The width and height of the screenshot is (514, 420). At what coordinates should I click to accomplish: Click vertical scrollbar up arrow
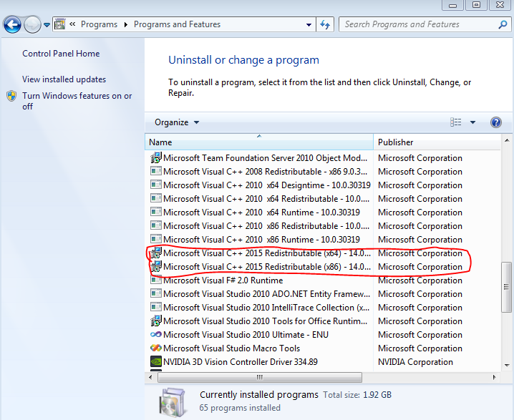point(507,140)
